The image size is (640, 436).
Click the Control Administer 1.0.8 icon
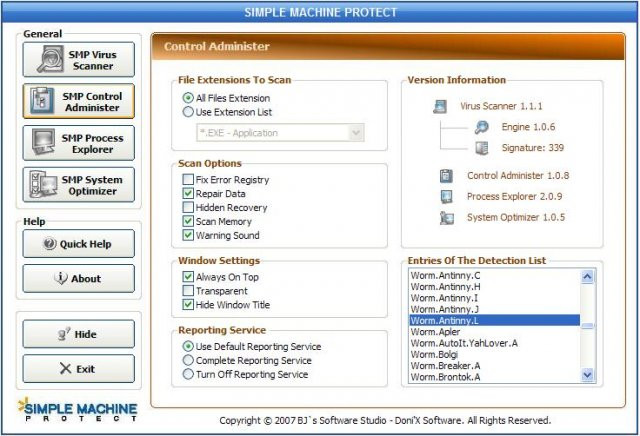point(446,176)
